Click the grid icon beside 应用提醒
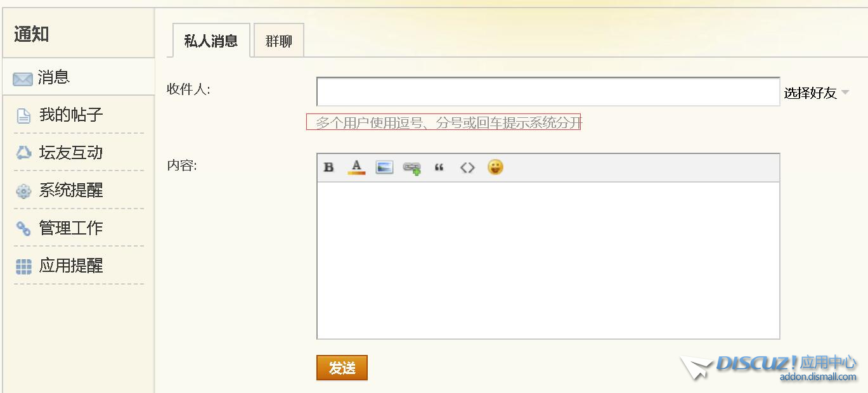 (x=23, y=267)
